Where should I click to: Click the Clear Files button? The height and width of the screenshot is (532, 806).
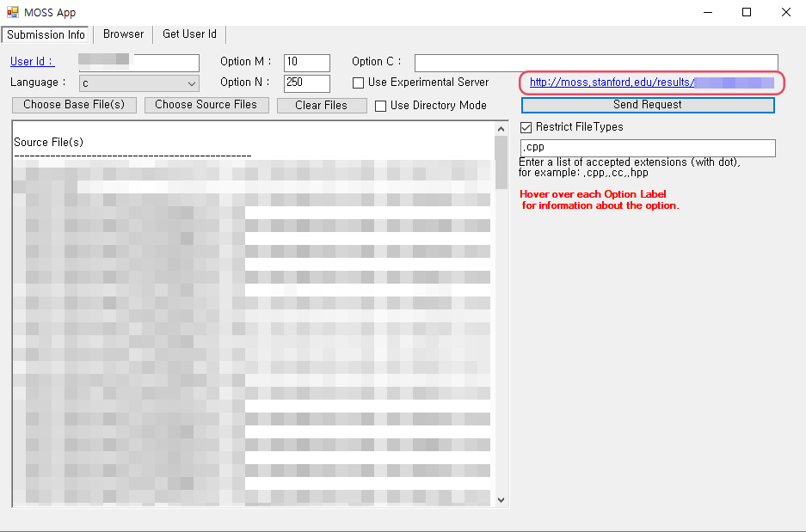[x=322, y=105]
